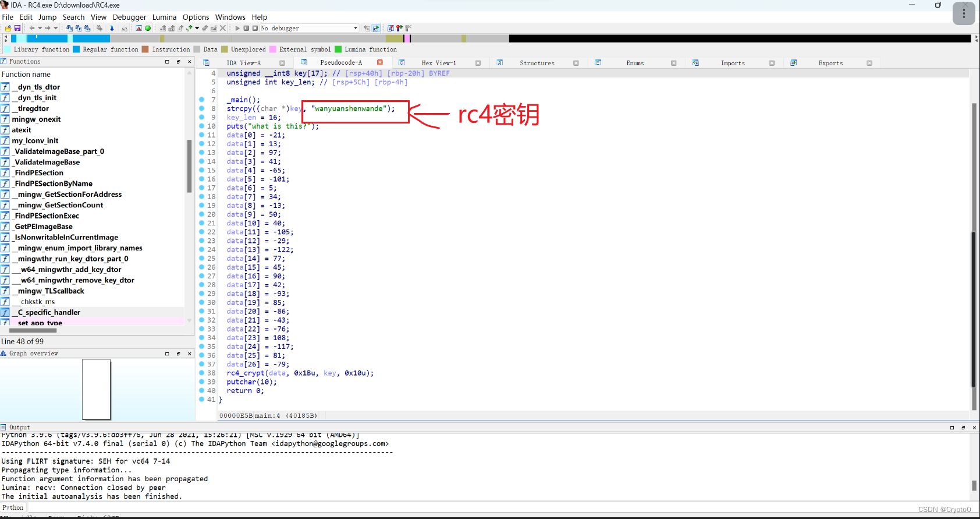This screenshot has height=519, width=980.
Task: Switch to the Exports tab
Action: coord(830,63)
